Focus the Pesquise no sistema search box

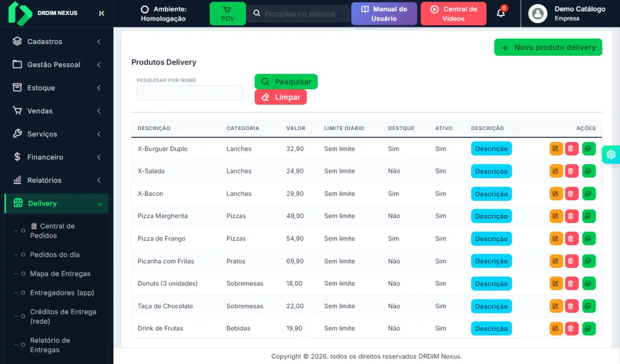pyautogui.click(x=298, y=13)
